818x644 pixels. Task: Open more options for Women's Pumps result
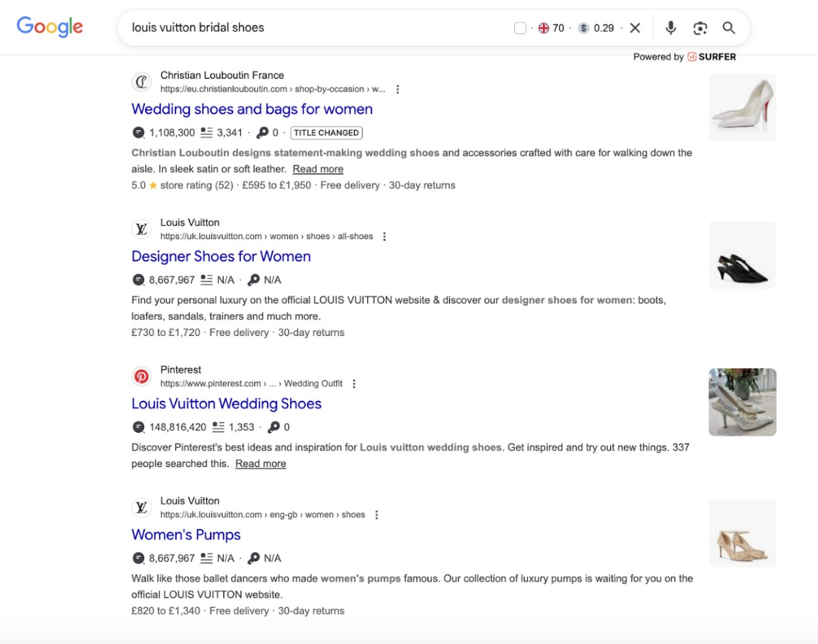pos(376,514)
